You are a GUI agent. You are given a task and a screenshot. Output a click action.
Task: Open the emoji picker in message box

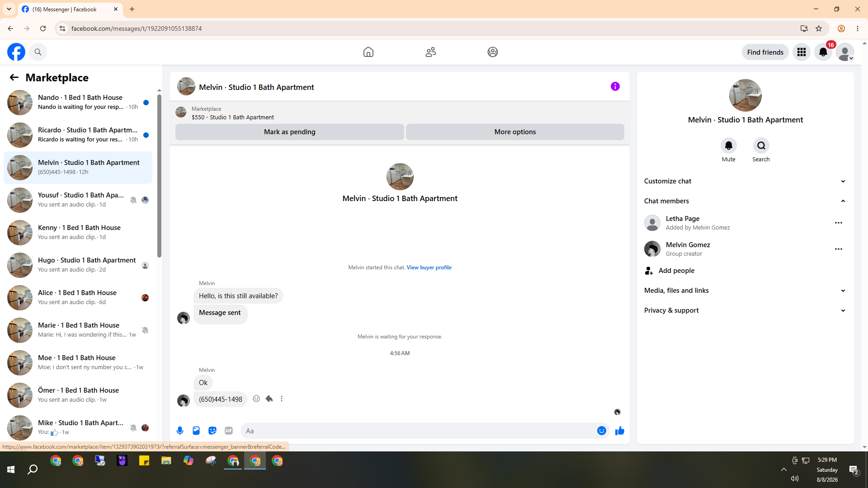pyautogui.click(x=602, y=431)
